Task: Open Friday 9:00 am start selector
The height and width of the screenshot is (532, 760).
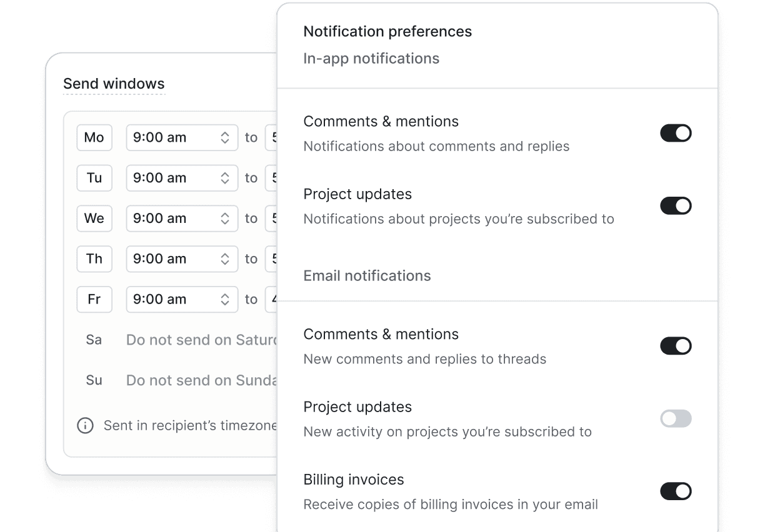Action: tap(181, 300)
